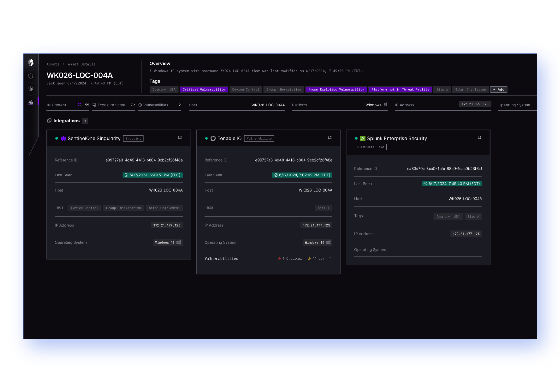The image size is (560, 392).
Task: Click Splunk Last Seen 7:49:43 PM timestamp
Action: pyautogui.click(x=452, y=184)
